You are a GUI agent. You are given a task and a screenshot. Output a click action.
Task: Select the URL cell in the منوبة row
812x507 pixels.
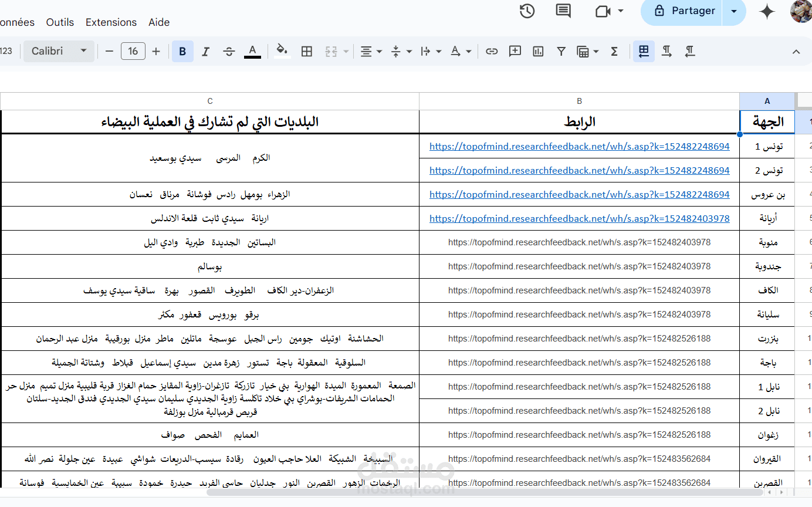pos(579,242)
